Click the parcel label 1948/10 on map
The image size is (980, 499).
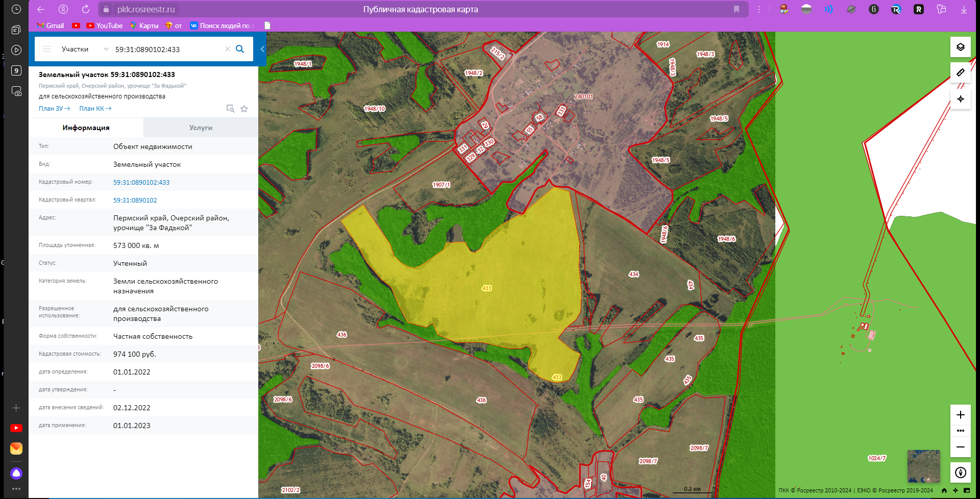[x=375, y=109]
